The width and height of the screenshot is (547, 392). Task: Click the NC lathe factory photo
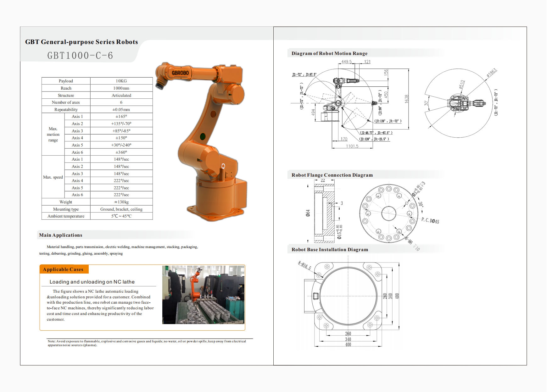click(203, 295)
